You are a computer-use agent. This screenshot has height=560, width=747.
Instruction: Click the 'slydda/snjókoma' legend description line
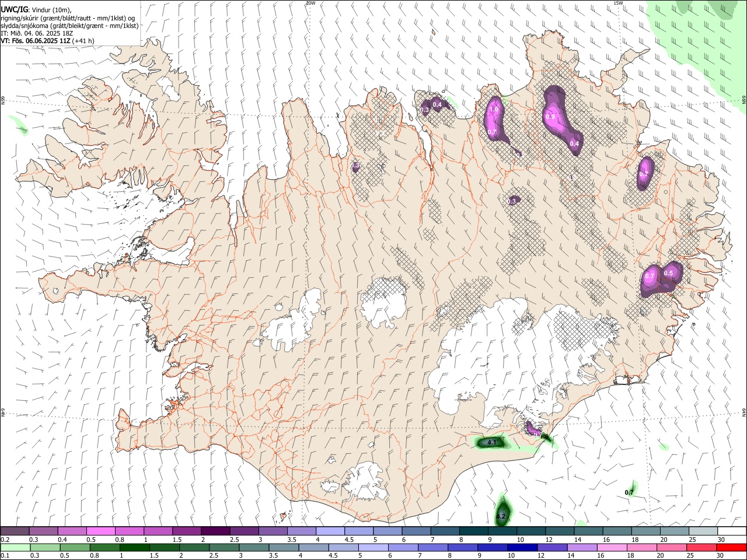69,26
